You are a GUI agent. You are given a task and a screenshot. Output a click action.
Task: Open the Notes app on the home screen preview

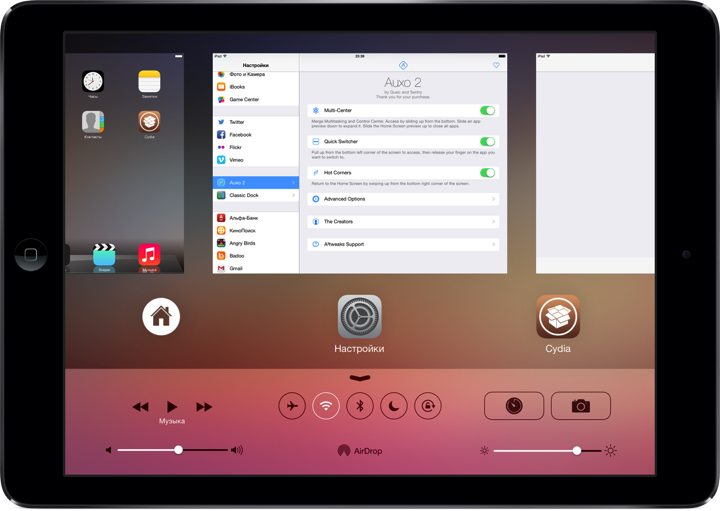[149, 82]
